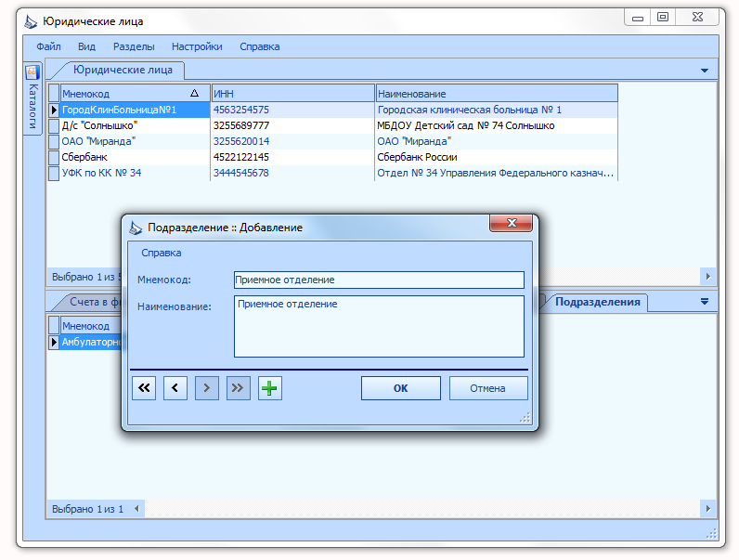Click row marker for Сбербанк row
Viewport: 739px width, 560px height.
(54, 157)
